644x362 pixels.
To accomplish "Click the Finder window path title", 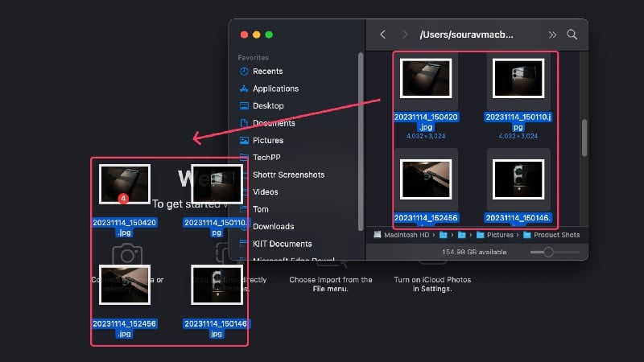I will (x=467, y=35).
